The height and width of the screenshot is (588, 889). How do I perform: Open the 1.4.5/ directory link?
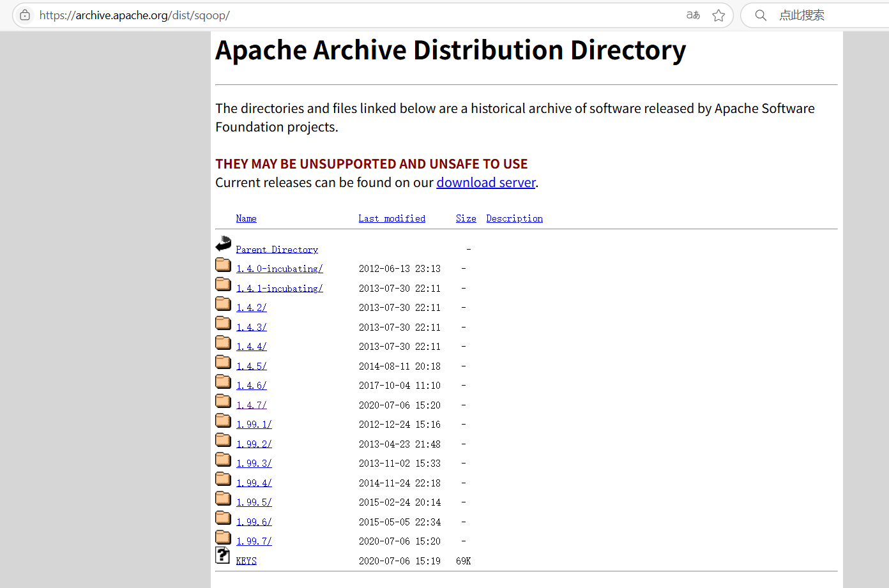(x=251, y=366)
